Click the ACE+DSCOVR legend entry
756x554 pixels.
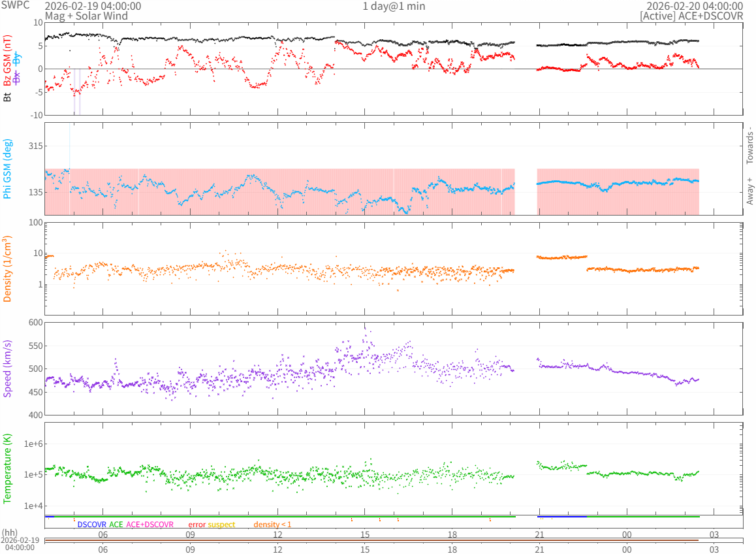pyautogui.click(x=150, y=524)
